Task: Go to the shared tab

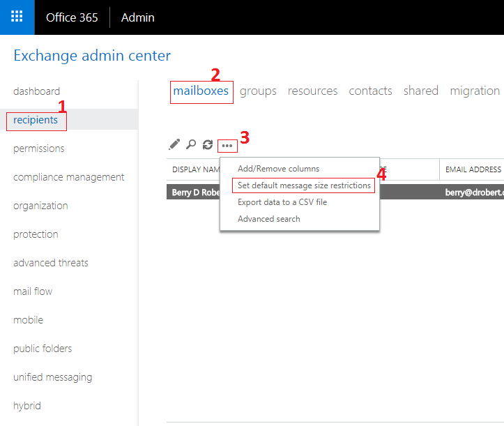Action: pos(421,91)
